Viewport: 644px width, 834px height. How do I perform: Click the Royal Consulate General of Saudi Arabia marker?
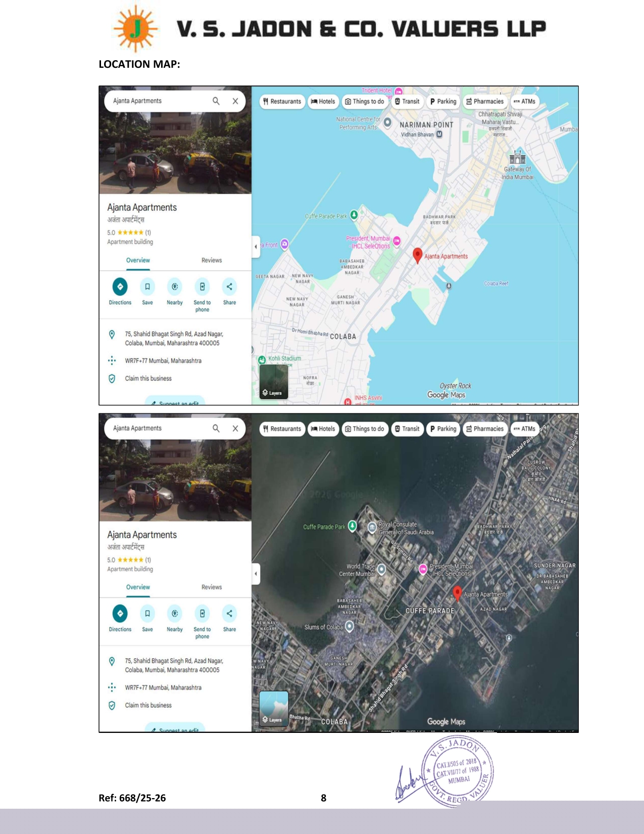pyautogui.click(x=372, y=528)
